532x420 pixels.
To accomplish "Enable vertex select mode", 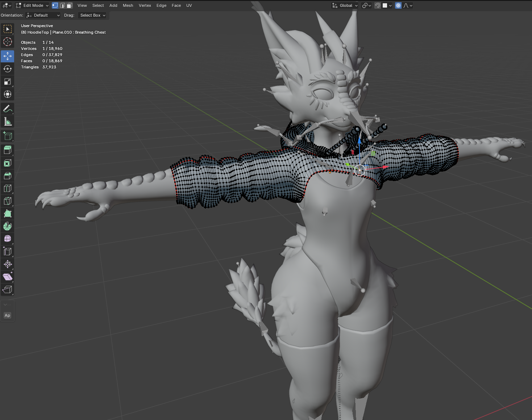I will 55,5.
